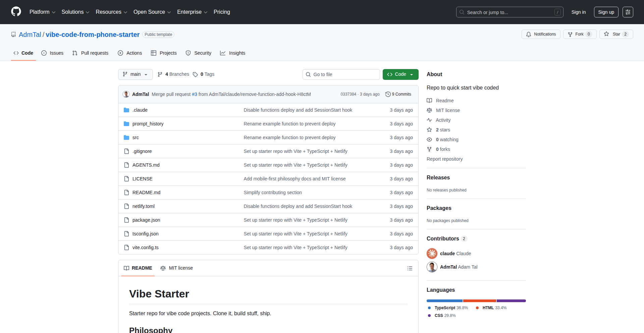
Task: Click the prompt_history folder icon
Action: point(126,124)
